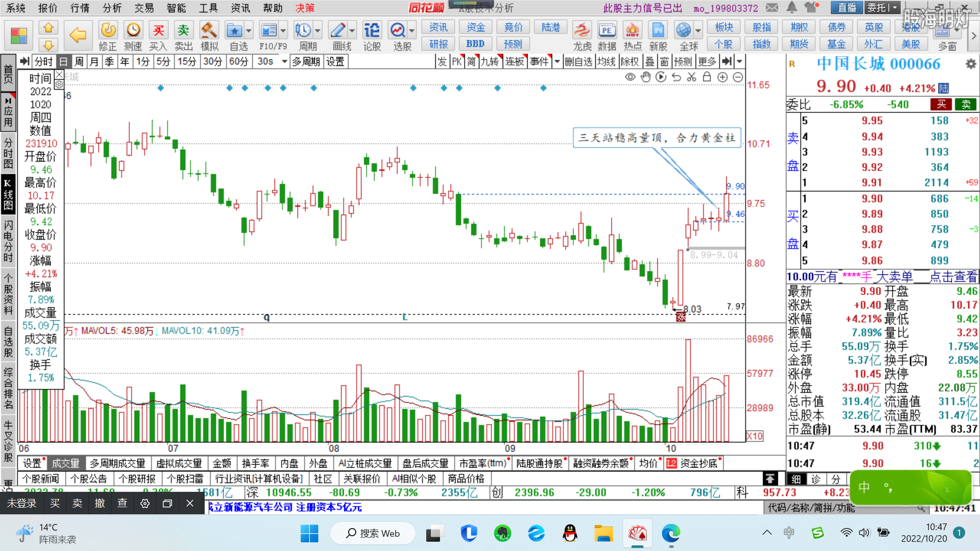Expand the 周期 dropdown arrow

pos(317,31)
